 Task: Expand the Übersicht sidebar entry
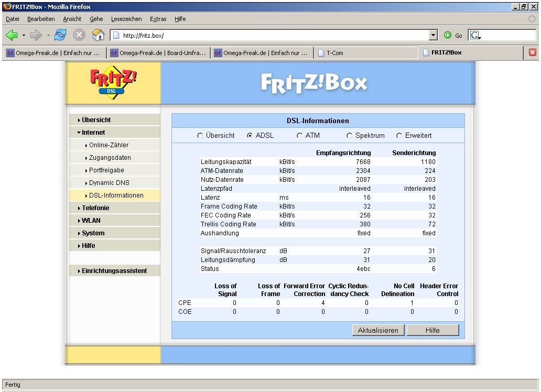click(x=115, y=119)
